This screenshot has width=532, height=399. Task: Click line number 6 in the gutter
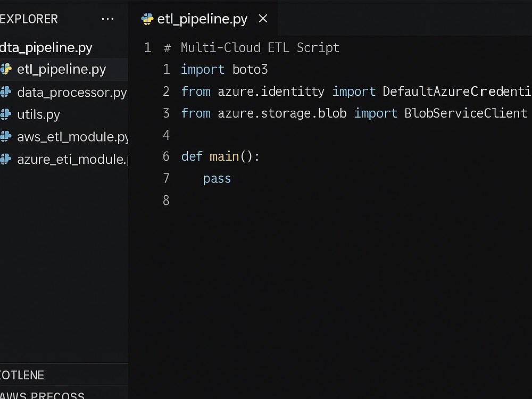click(x=166, y=156)
